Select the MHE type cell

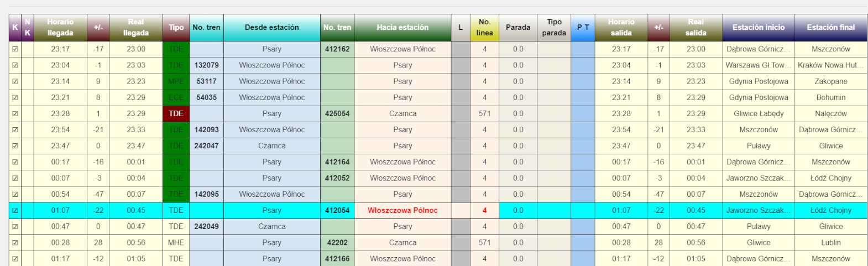tap(176, 242)
